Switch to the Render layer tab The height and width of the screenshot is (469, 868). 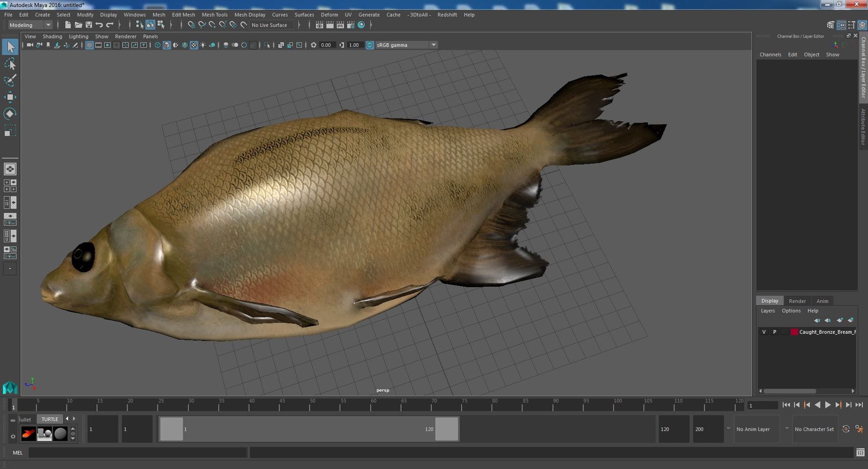coord(797,301)
